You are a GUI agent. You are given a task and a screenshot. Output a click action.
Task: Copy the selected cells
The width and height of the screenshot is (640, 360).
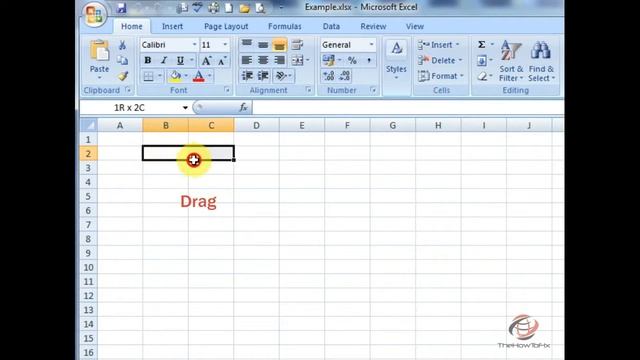pos(122,60)
